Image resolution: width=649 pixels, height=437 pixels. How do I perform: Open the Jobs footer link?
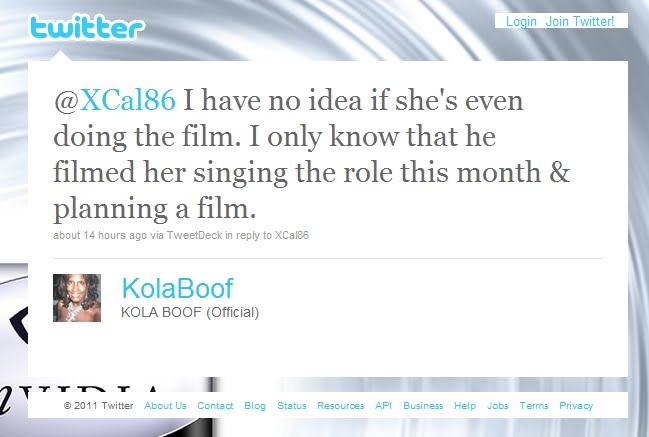498,406
